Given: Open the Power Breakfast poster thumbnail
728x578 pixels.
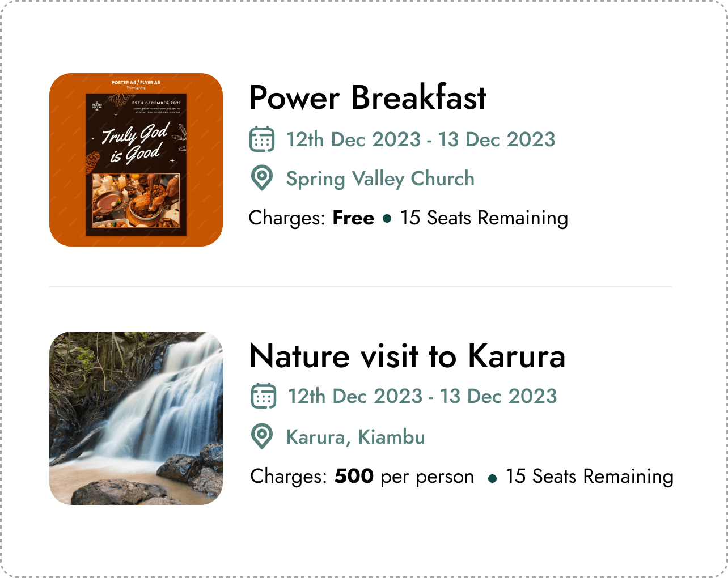Looking at the screenshot, I should tap(136, 160).
